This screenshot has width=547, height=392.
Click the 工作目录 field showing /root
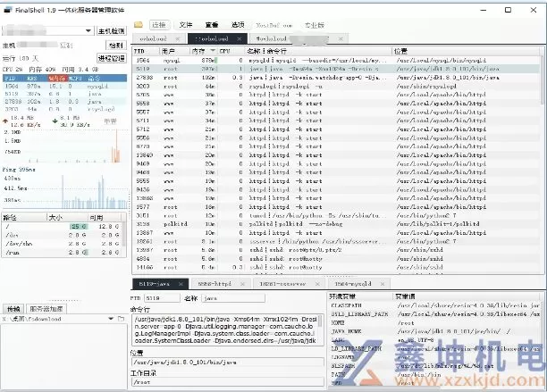[227, 382]
